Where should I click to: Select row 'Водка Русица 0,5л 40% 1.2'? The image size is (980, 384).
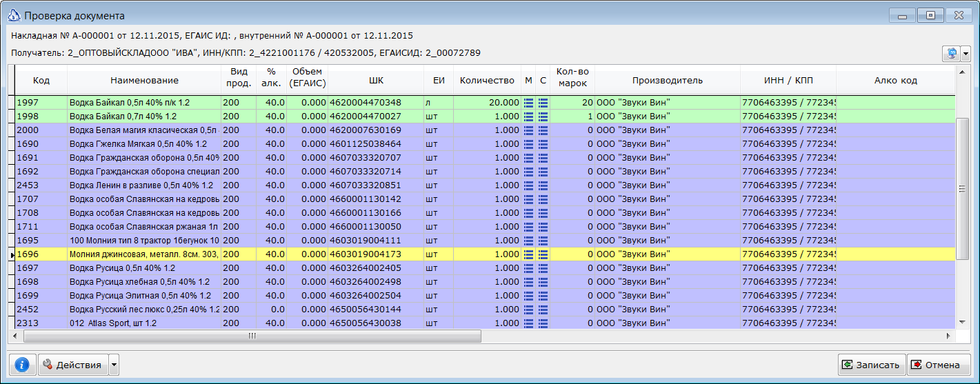pyautogui.click(x=485, y=267)
